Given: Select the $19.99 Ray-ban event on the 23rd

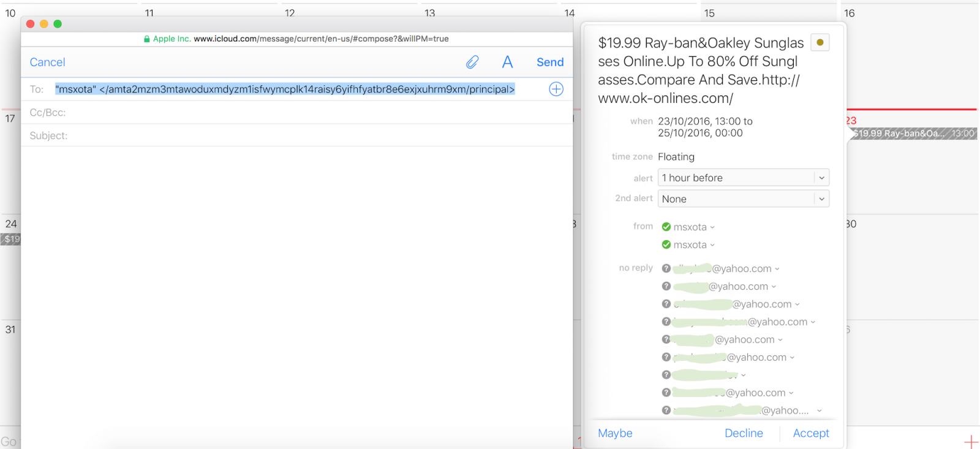Looking at the screenshot, I should coord(913,134).
